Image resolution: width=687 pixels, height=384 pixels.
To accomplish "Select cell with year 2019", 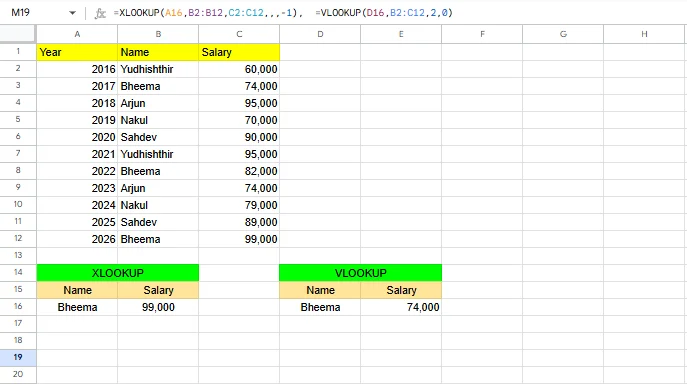I will tap(77, 120).
